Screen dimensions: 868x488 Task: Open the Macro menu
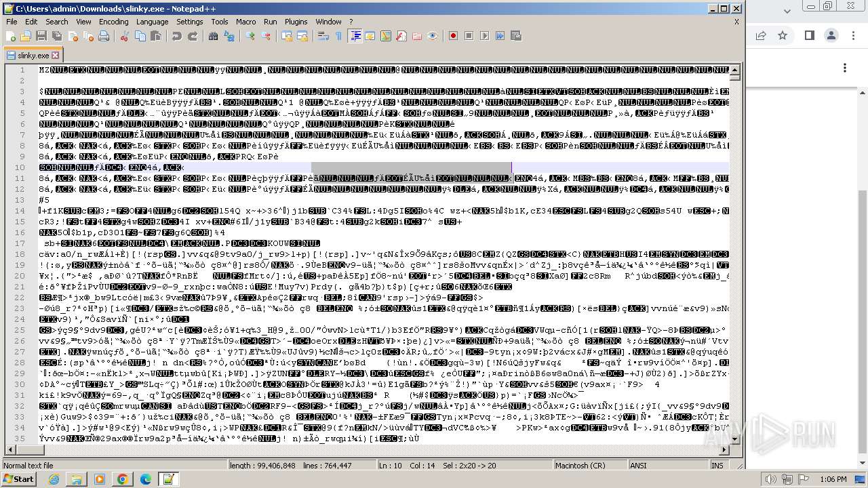pos(245,22)
